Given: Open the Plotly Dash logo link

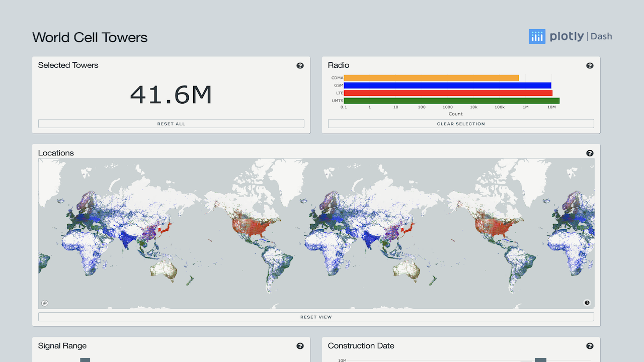Looking at the screenshot, I should tap(570, 36).
